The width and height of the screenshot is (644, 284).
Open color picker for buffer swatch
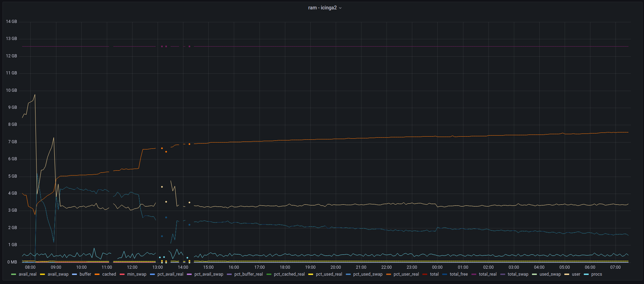[x=74, y=274]
